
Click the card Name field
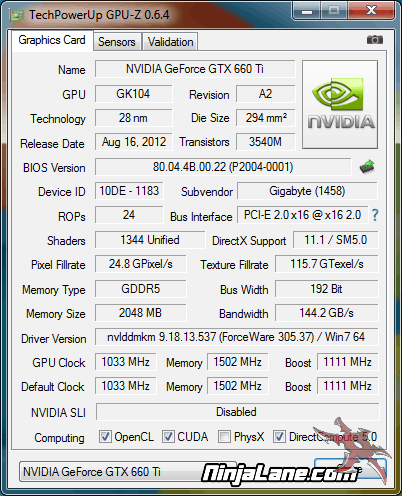pyautogui.click(x=195, y=69)
